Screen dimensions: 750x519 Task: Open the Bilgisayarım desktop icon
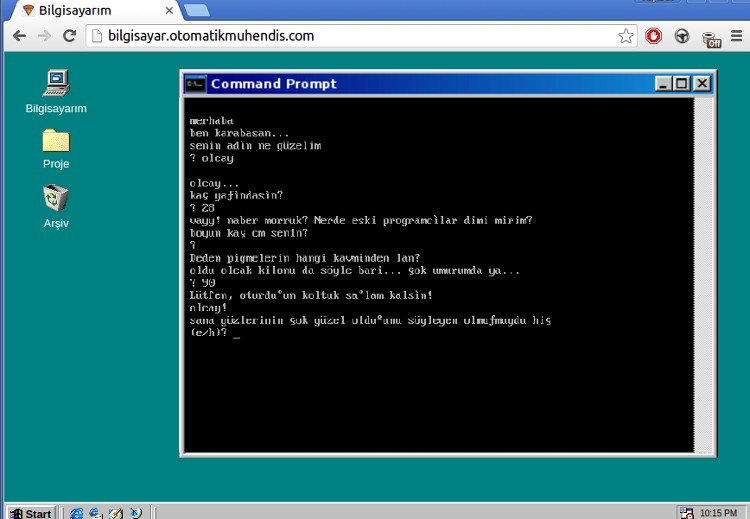tap(56, 84)
